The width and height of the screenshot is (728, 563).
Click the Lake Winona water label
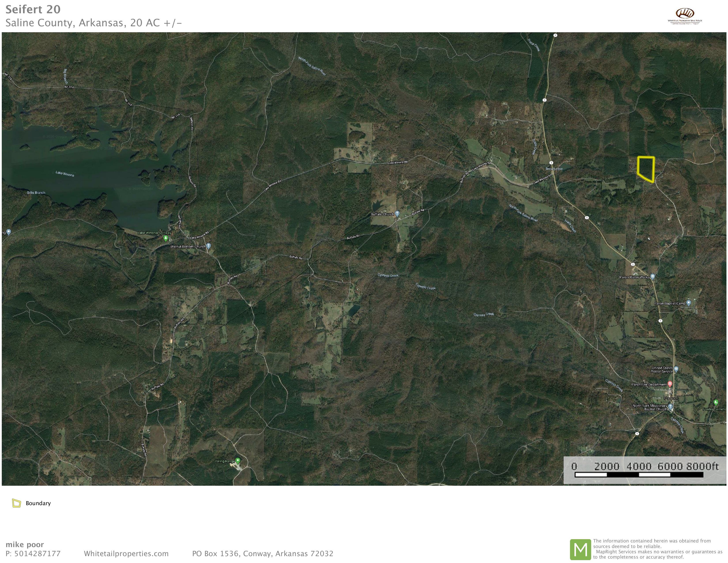pos(65,174)
